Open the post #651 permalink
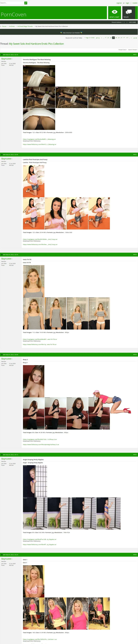The width and height of the screenshot is (138, 644). (x=135, y=55)
